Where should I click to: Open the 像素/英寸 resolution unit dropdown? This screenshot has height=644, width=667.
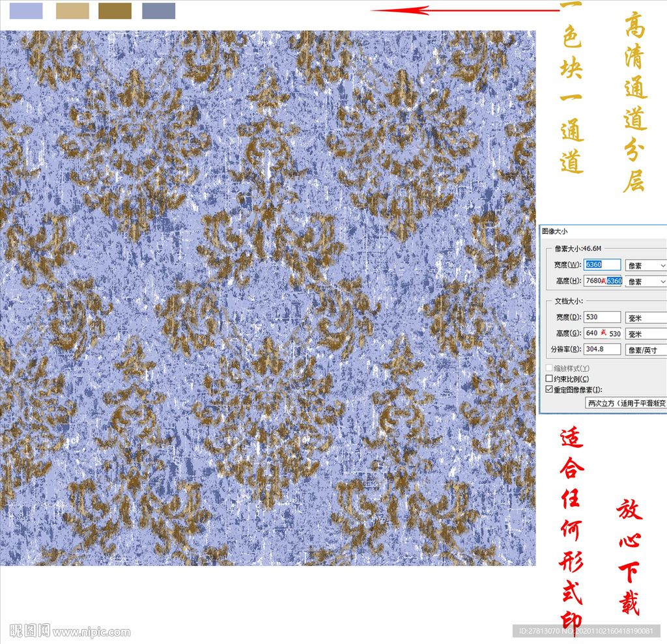tap(646, 350)
